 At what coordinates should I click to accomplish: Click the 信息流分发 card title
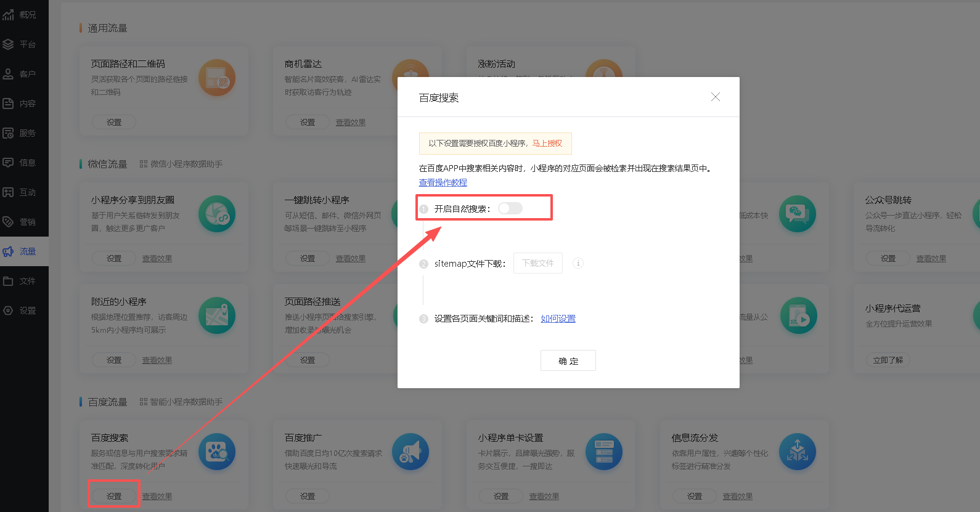click(x=695, y=438)
